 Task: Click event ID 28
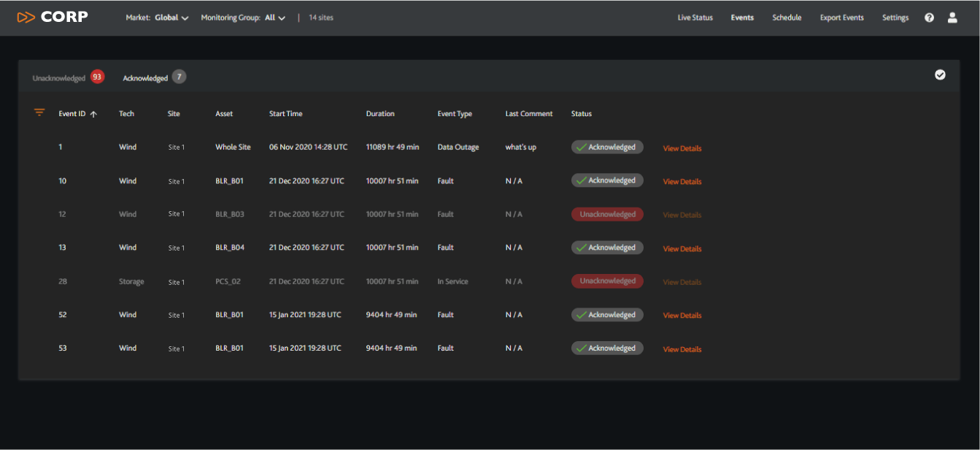62,282
